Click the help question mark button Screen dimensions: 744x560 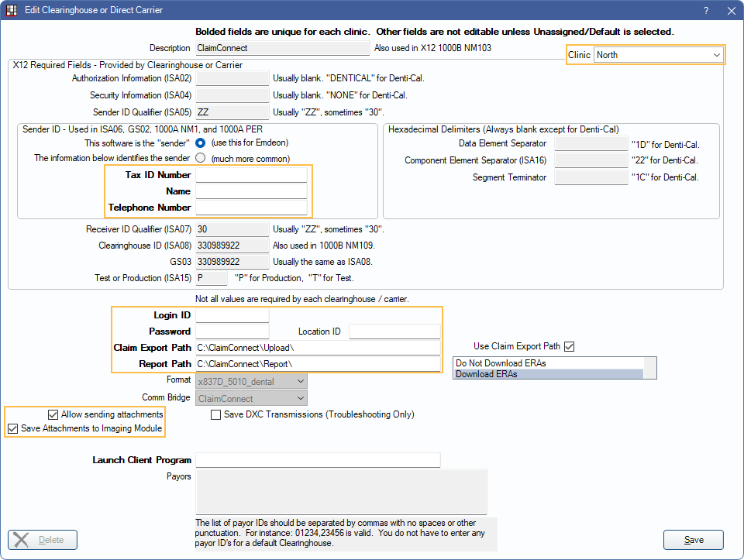[x=706, y=11]
